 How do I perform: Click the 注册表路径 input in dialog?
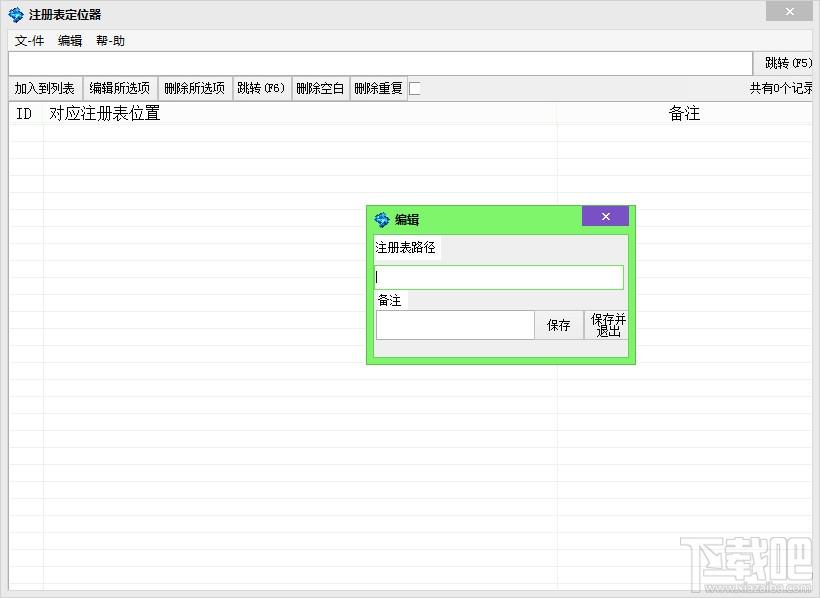click(x=498, y=277)
